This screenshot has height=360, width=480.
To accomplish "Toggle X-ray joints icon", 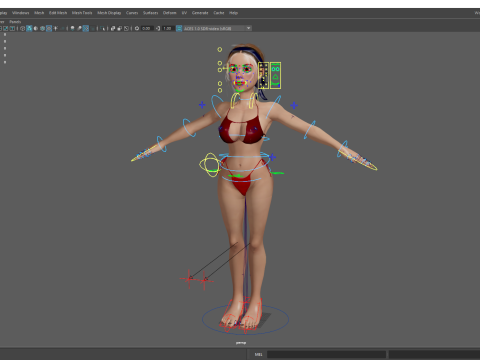I will [x=126, y=29].
